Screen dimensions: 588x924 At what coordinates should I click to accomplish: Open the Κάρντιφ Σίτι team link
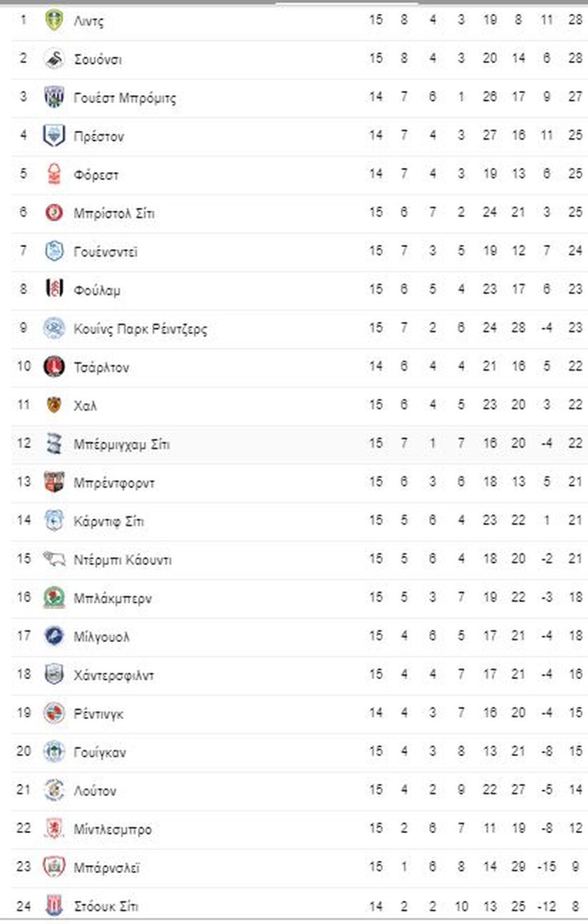coord(108,521)
